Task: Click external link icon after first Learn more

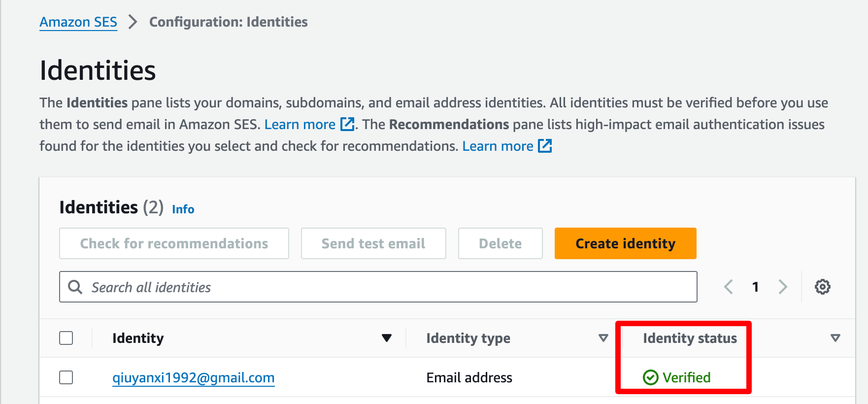Action: pos(348,124)
